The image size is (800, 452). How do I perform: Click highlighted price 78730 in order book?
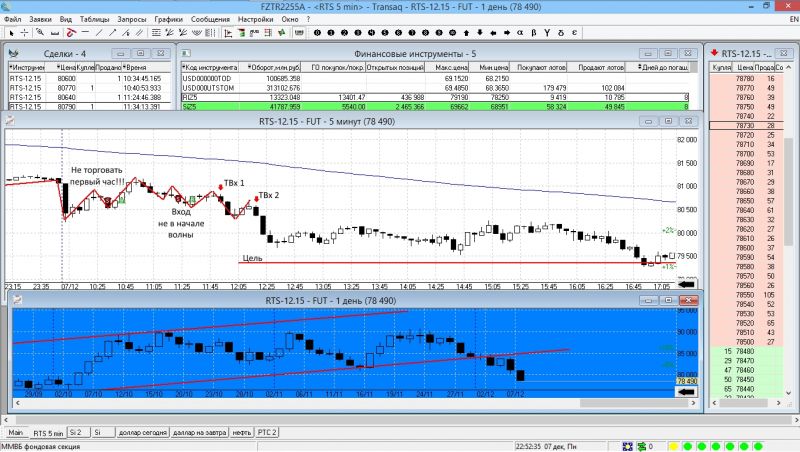pos(745,125)
